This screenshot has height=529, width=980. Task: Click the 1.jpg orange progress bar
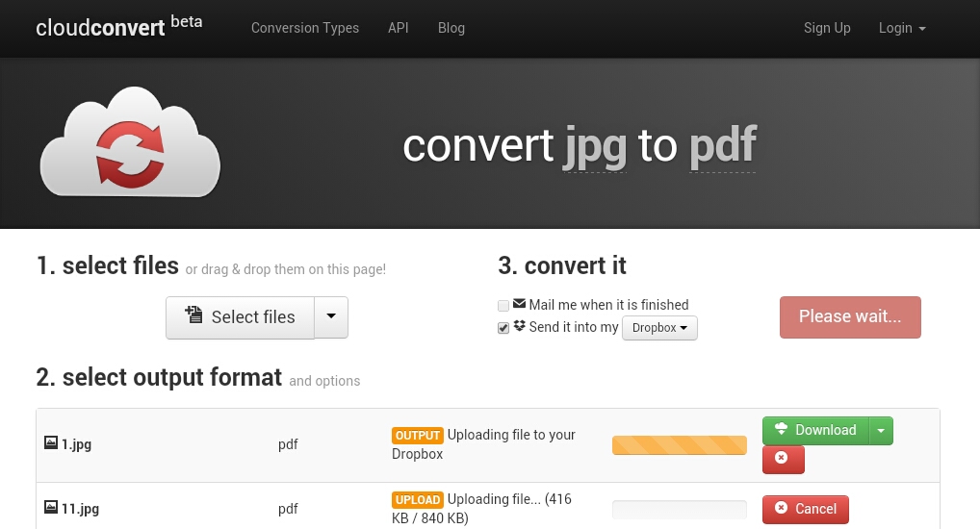(680, 445)
